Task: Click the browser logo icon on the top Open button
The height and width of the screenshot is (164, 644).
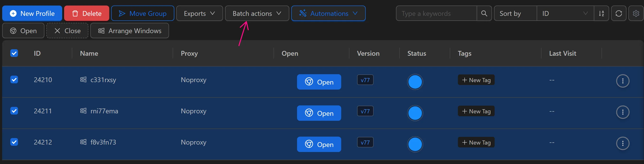Action: click(x=13, y=30)
